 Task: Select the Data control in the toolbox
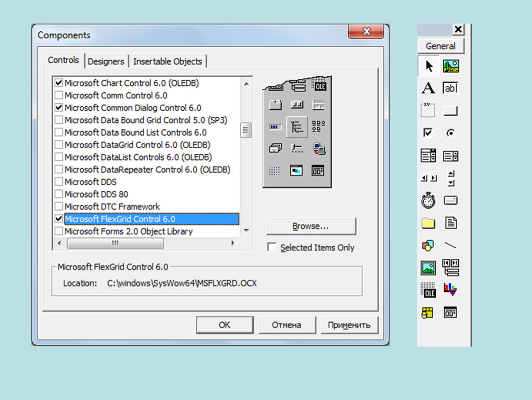(451, 267)
